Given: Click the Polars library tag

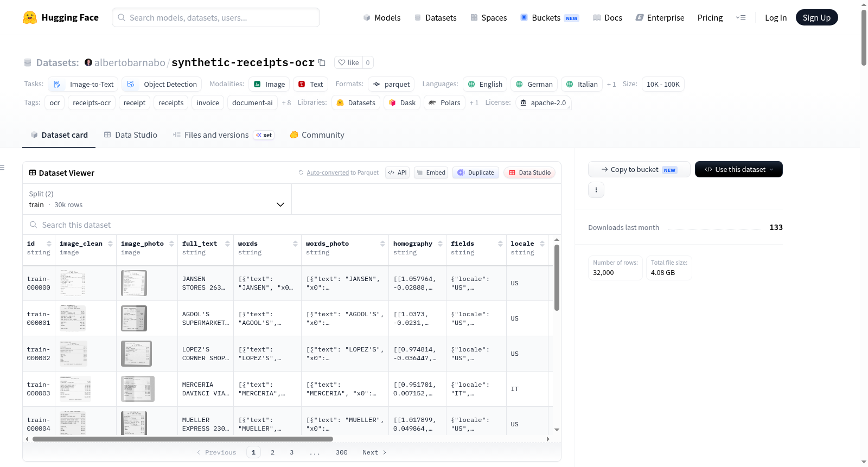Looking at the screenshot, I should click(444, 103).
